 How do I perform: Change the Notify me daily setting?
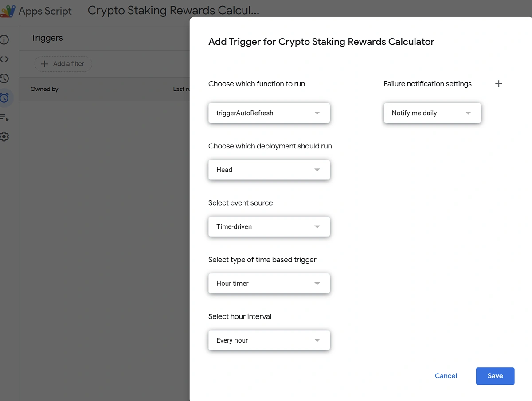(x=432, y=113)
